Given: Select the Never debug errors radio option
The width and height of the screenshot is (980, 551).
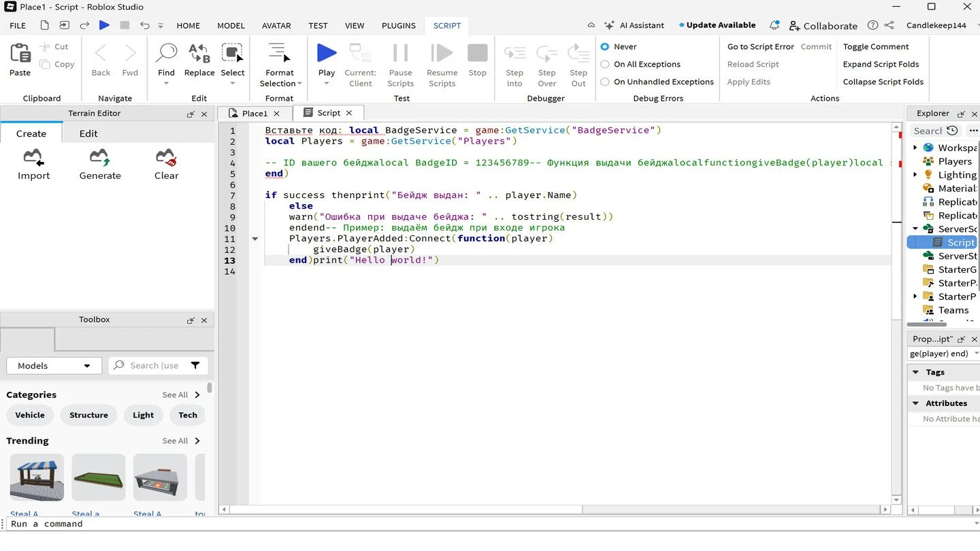Looking at the screenshot, I should (x=605, y=47).
